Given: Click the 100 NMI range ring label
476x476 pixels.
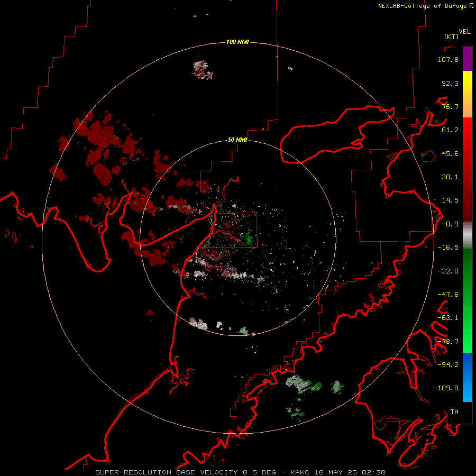Looking at the screenshot, I should [237, 42].
